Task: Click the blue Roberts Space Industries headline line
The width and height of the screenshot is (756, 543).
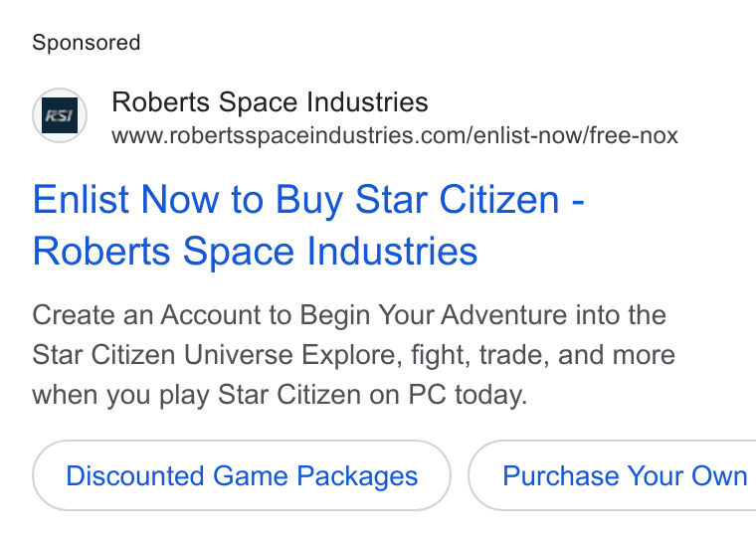Action: [255, 252]
